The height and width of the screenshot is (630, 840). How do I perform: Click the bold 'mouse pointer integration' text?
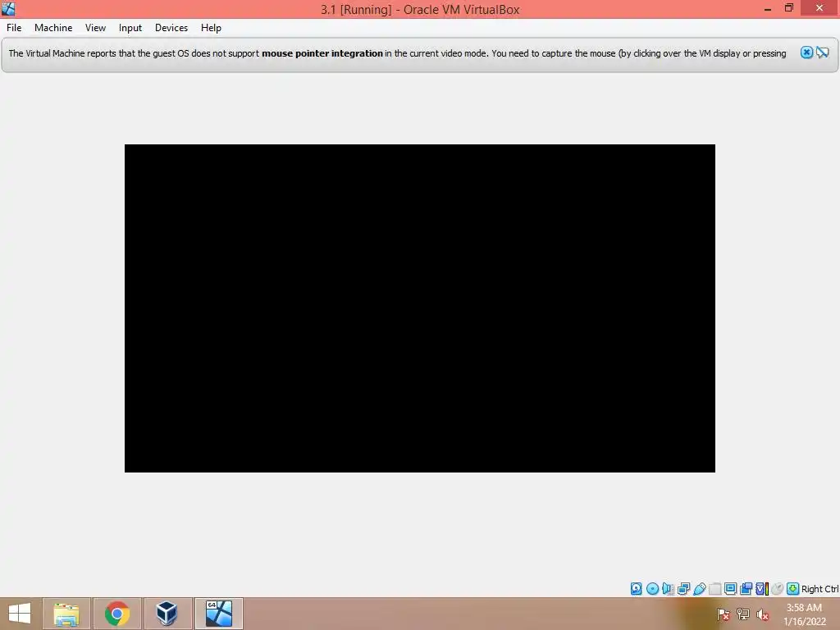click(x=322, y=53)
